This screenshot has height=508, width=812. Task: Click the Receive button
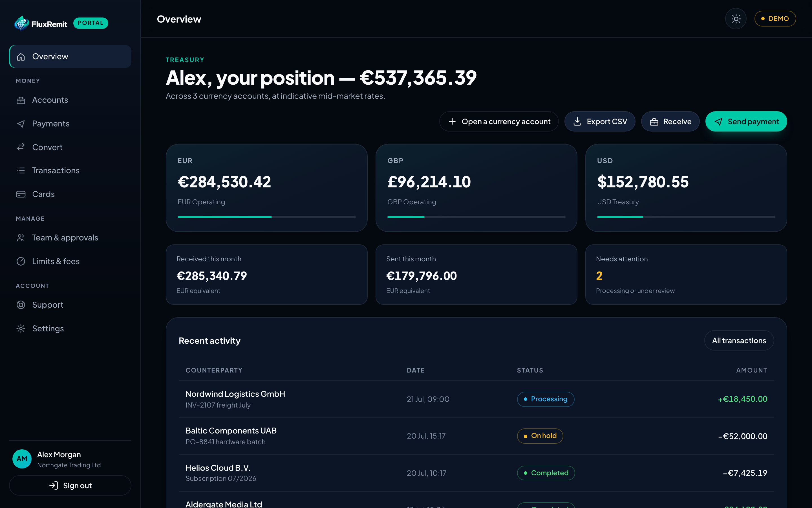pyautogui.click(x=670, y=122)
